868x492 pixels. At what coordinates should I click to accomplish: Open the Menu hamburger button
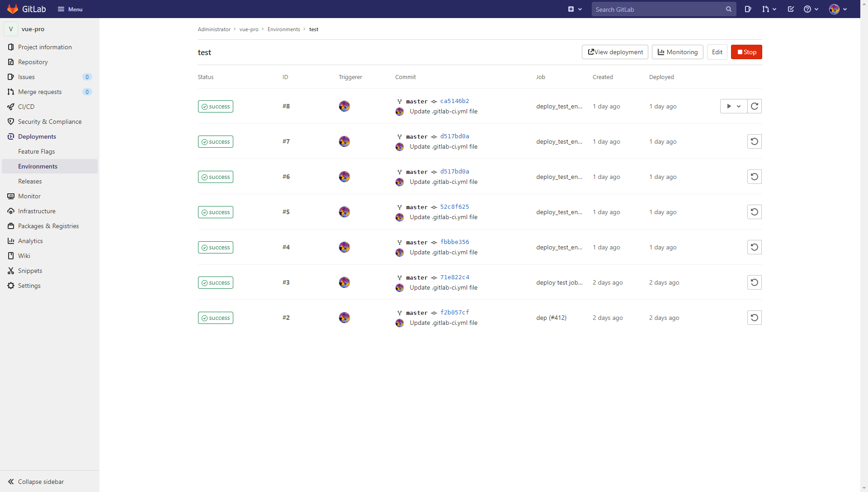click(x=70, y=9)
